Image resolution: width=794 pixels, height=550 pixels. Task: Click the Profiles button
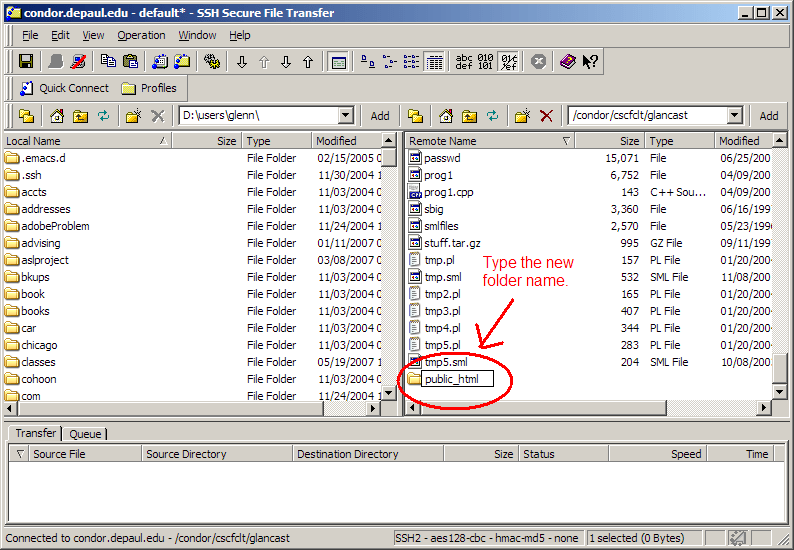[149, 88]
